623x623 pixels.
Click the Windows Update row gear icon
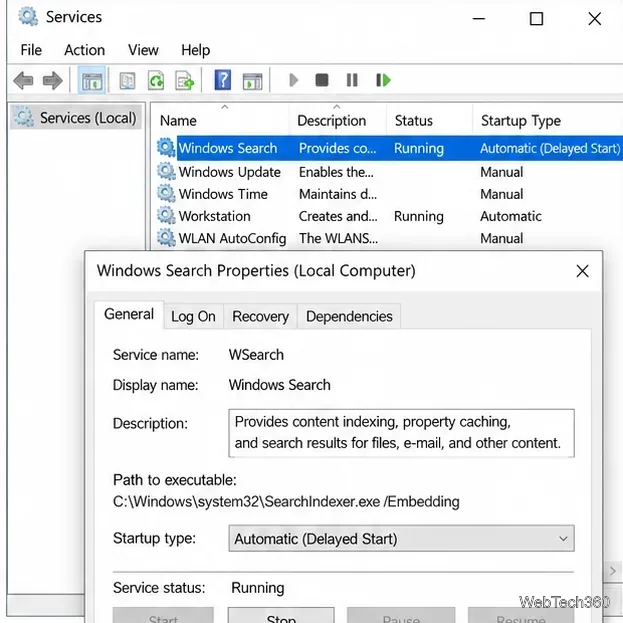coord(166,172)
